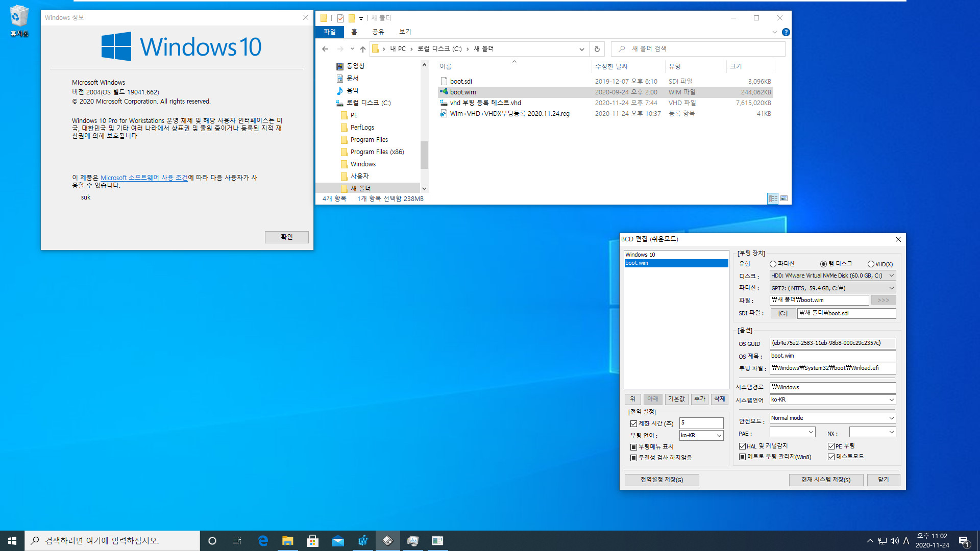
Task: Open Task View on taskbar
Action: tap(237, 541)
